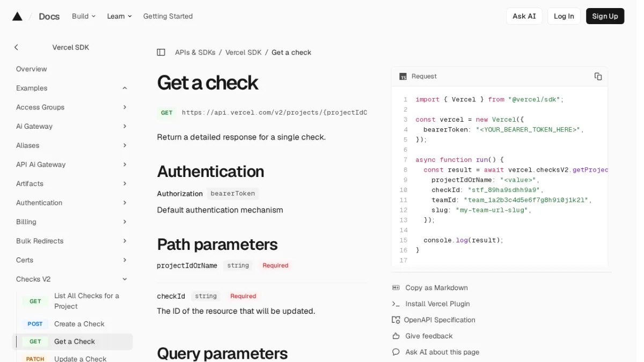Click the Authentication page heading
This screenshot has width=644, height=362.
pyautogui.click(x=210, y=172)
